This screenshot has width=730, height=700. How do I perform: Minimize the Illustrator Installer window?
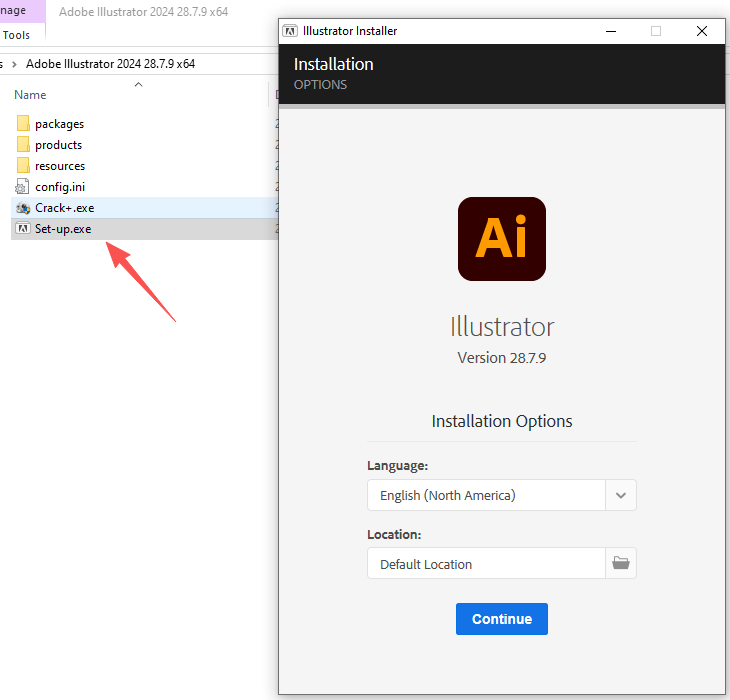coord(610,31)
